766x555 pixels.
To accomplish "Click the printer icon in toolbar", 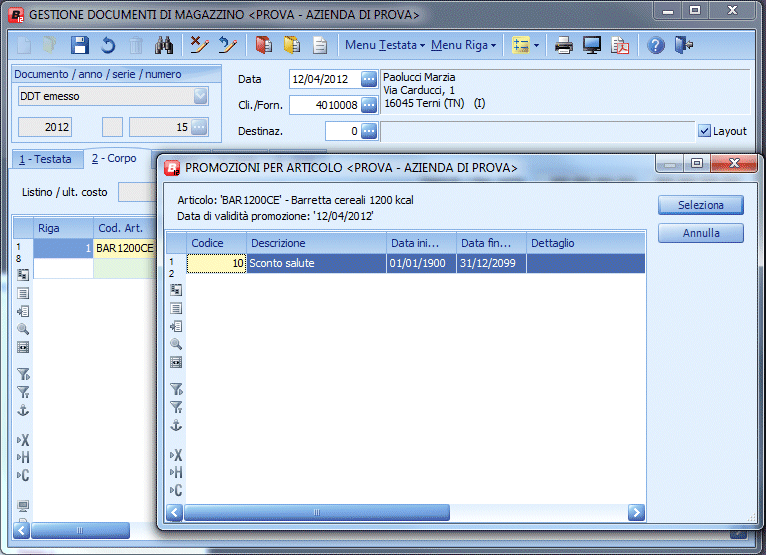I will tap(564, 45).
